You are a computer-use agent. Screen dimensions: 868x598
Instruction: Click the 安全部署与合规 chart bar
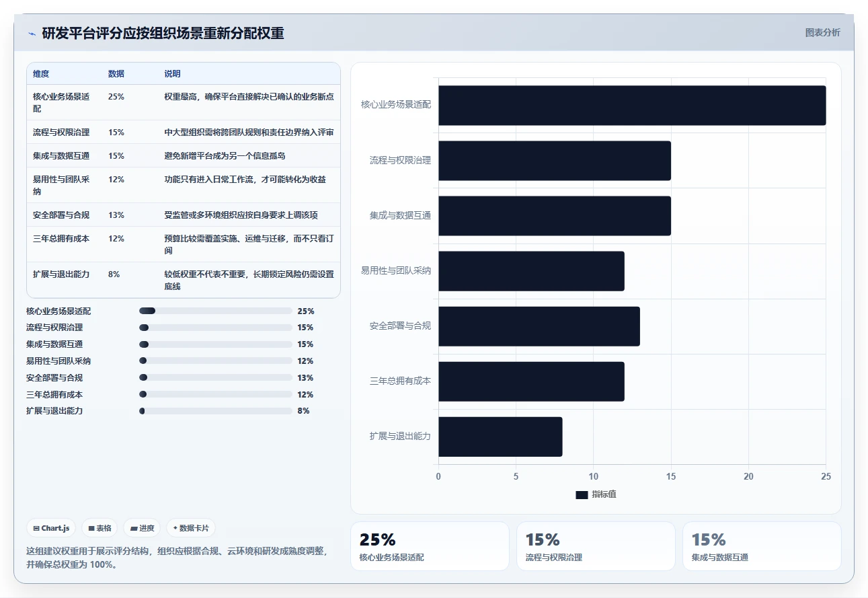(x=539, y=326)
